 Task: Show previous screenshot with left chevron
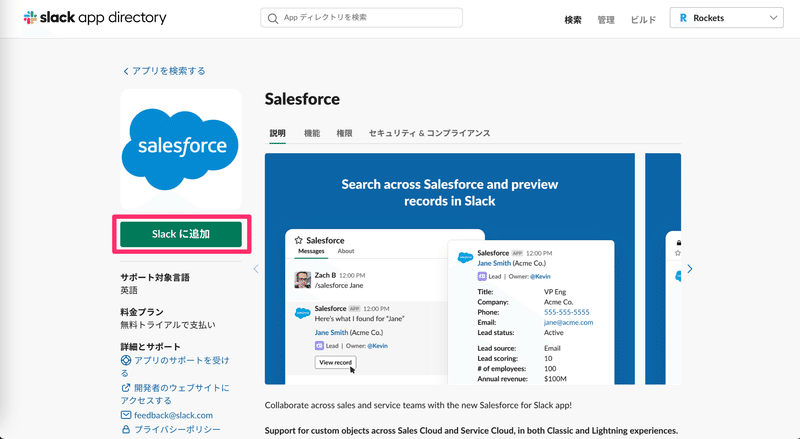tap(256, 269)
